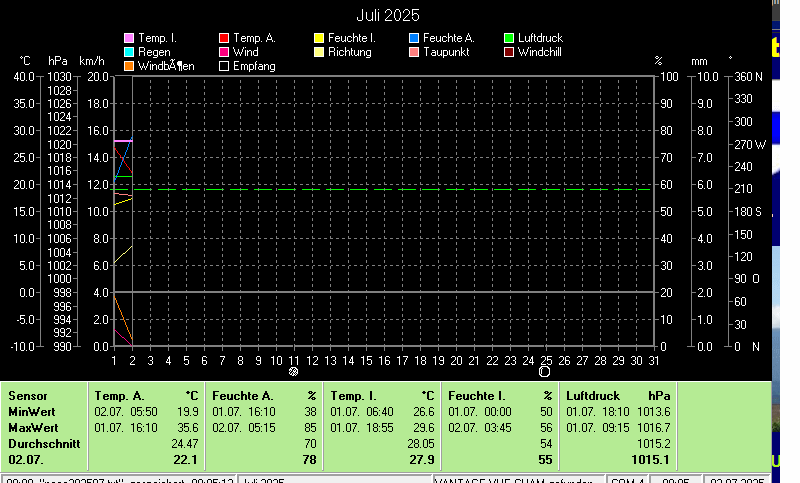Toggle the Wind magenta legend box
The image size is (800, 483).
tap(223, 52)
